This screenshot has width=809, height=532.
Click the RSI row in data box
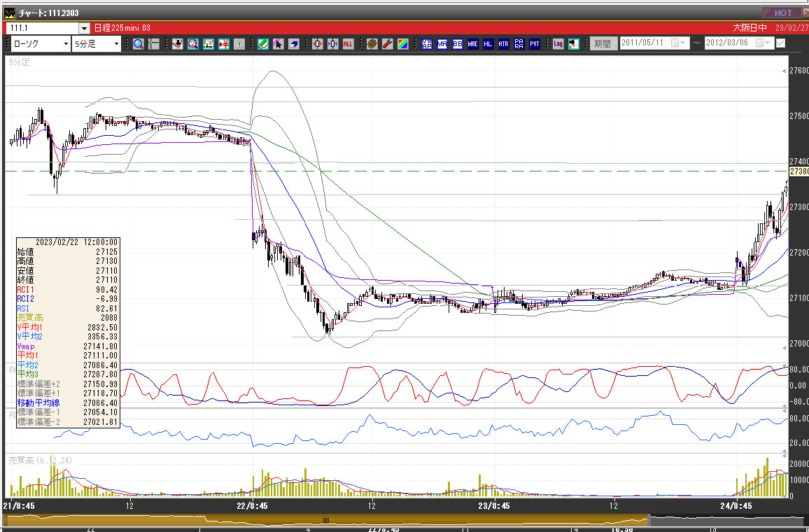click(x=68, y=309)
